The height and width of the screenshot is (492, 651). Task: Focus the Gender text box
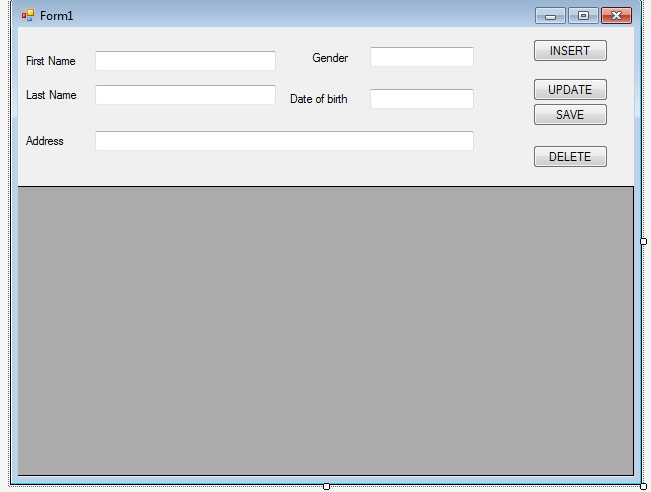pyautogui.click(x=422, y=57)
